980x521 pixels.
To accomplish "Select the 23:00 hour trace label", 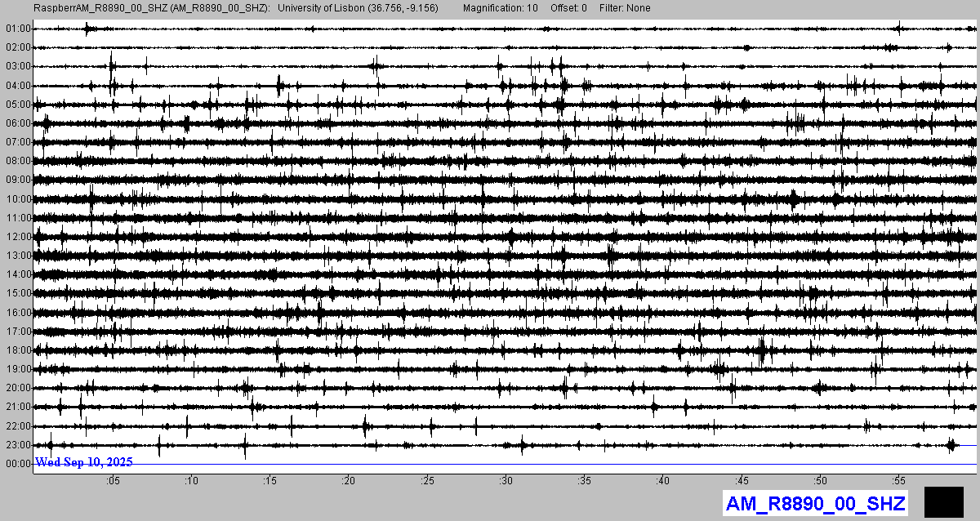I will click(x=18, y=445).
